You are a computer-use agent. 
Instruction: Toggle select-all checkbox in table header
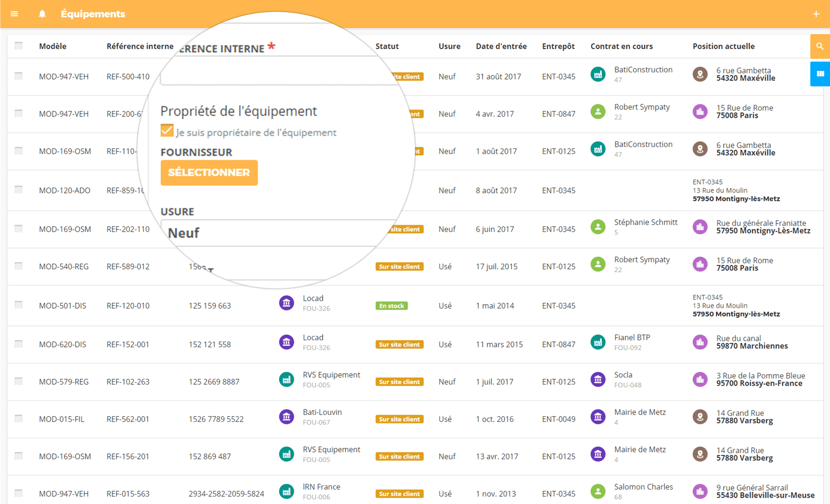pos(19,46)
